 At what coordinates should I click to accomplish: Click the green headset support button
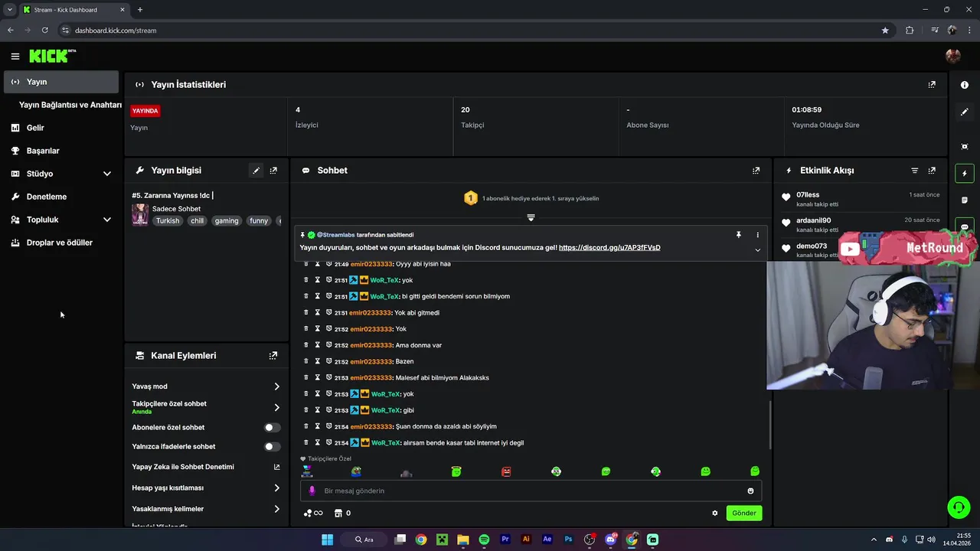pyautogui.click(x=959, y=507)
